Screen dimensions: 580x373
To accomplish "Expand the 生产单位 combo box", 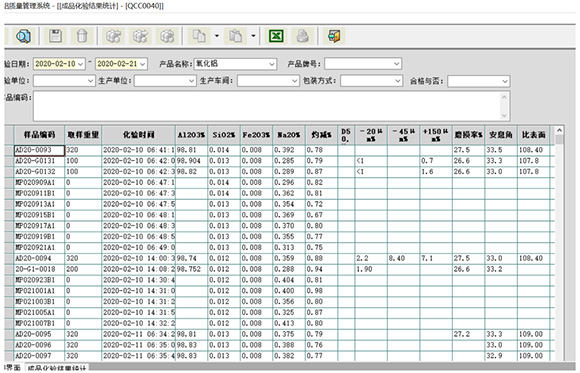I will [191, 81].
